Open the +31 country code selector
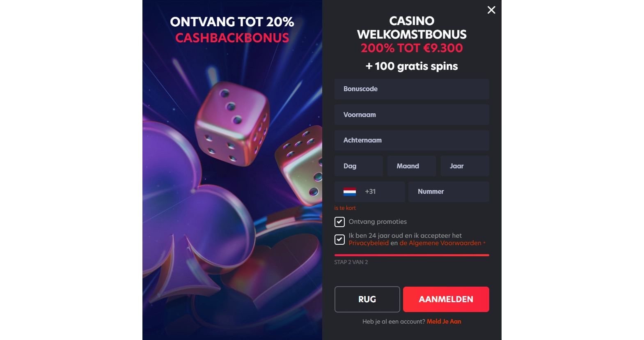 tap(369, 192)
